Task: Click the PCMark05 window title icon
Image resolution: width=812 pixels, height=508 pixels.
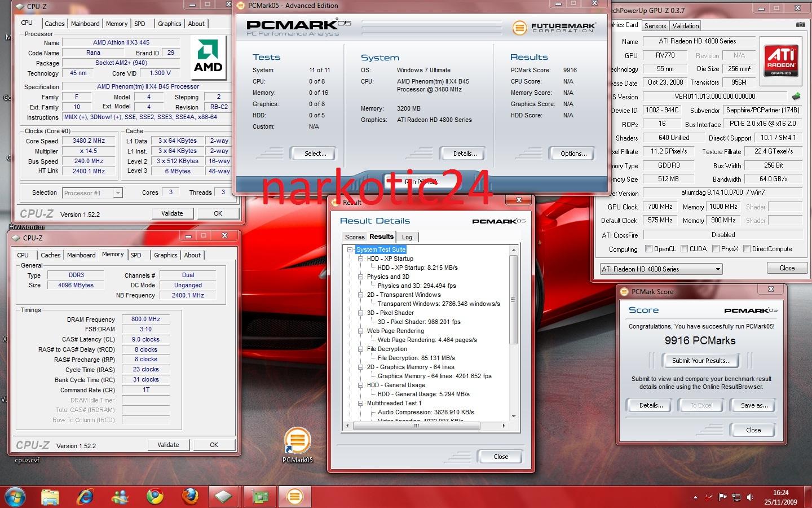Action: click(x=241, y=6)
